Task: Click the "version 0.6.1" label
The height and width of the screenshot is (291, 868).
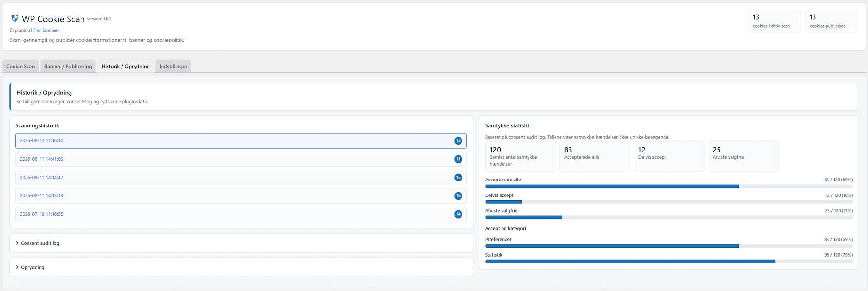Action: pos(99,19)
